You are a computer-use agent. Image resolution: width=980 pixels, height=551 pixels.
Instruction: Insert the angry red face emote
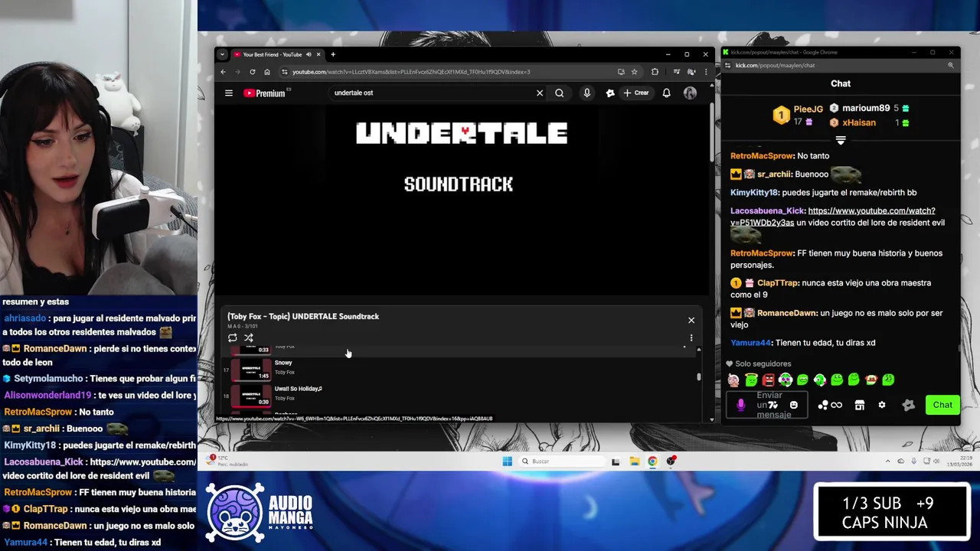click(768, 380)
